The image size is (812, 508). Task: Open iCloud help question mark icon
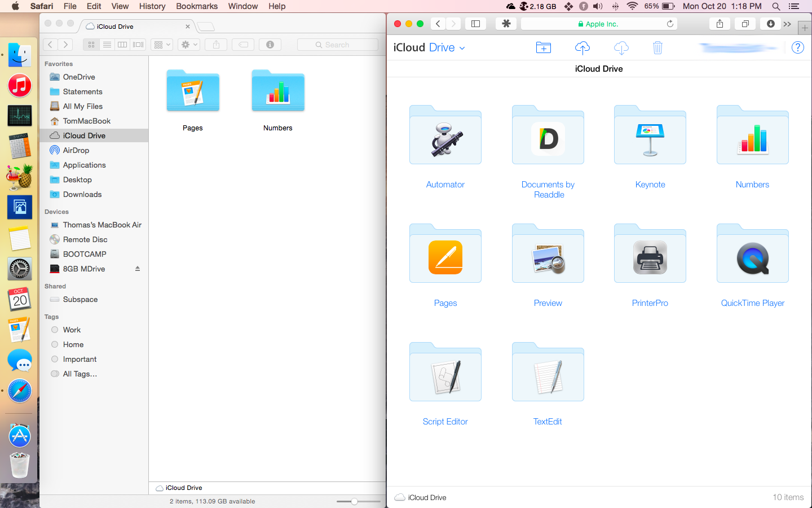tap(797, 48)
